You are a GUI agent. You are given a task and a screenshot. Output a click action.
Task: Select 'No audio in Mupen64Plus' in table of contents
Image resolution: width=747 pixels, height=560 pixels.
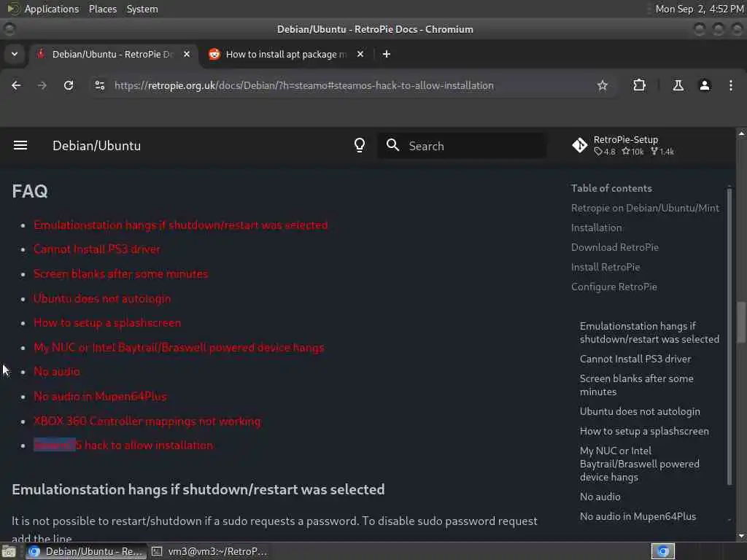point(638,517)
